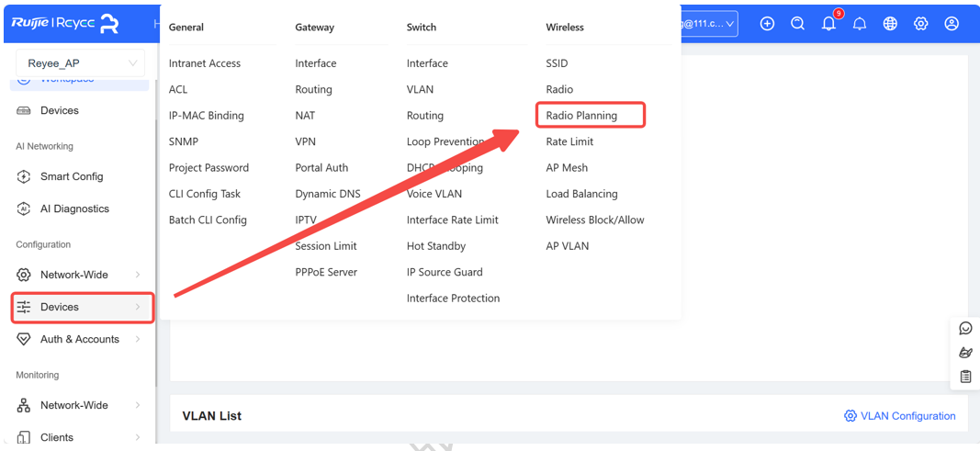The height and width of the screenshot is (451, 980).
Task: Open Load Balancing under Wireless
Action: click(581, 194)
